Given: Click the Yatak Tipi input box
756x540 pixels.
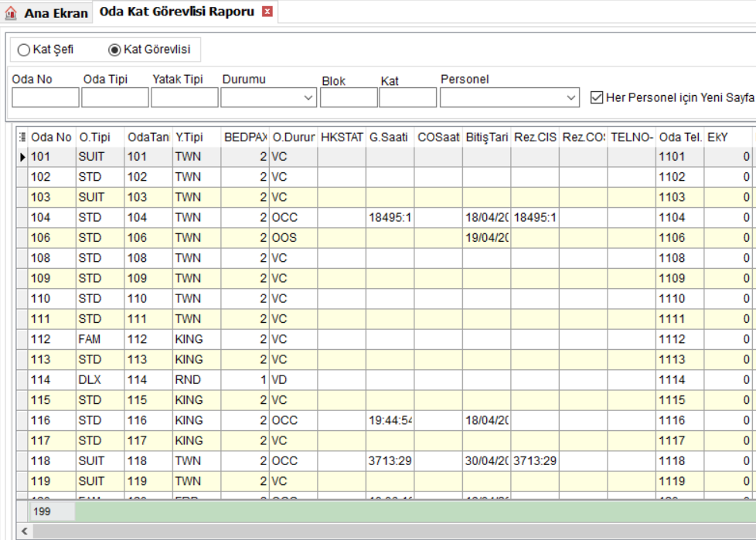Looking at the screenshot, I should (184, 97).
